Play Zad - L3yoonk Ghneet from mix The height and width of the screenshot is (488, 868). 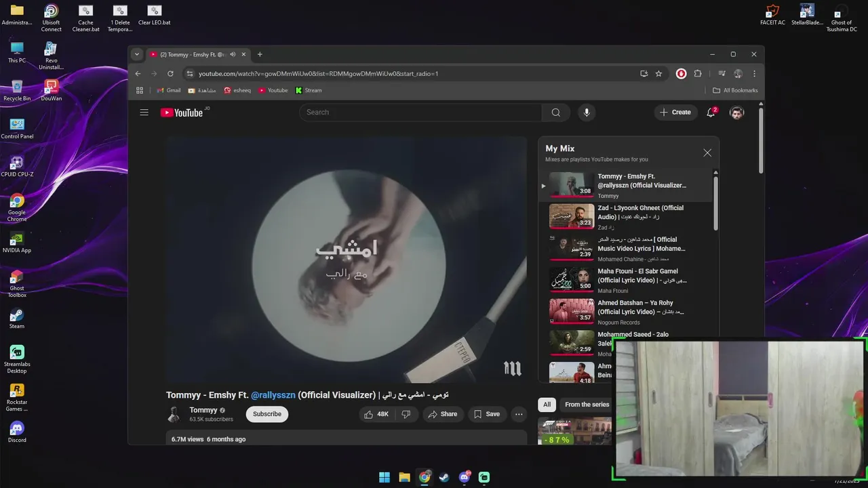point(627,218)
